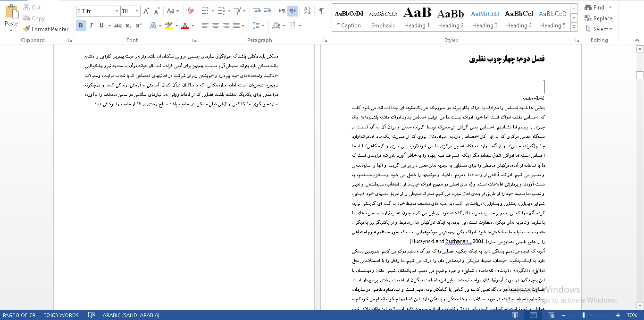
Task: Set left-to-right text direction
Action: click(282, 11)
